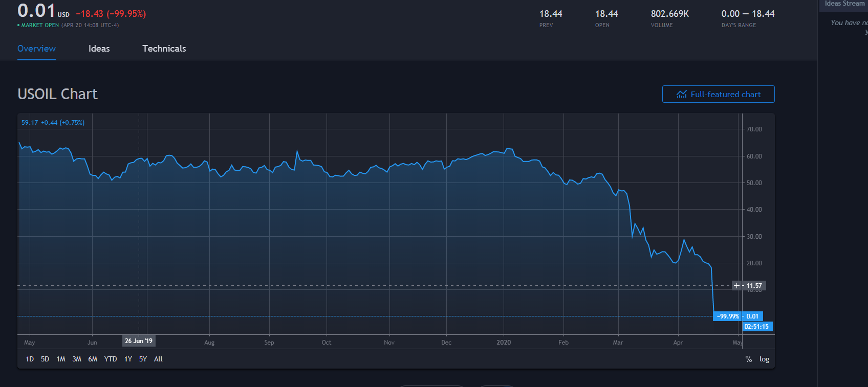Image resolution: width=868 pixels, height=387 pixels.
Task: Switch to the Overview tab
Action: [x=36, y=49]
